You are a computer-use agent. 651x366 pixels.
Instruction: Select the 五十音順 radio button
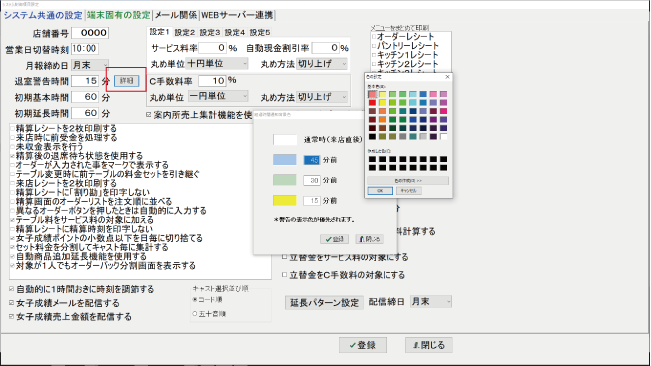tap(195, 314)
